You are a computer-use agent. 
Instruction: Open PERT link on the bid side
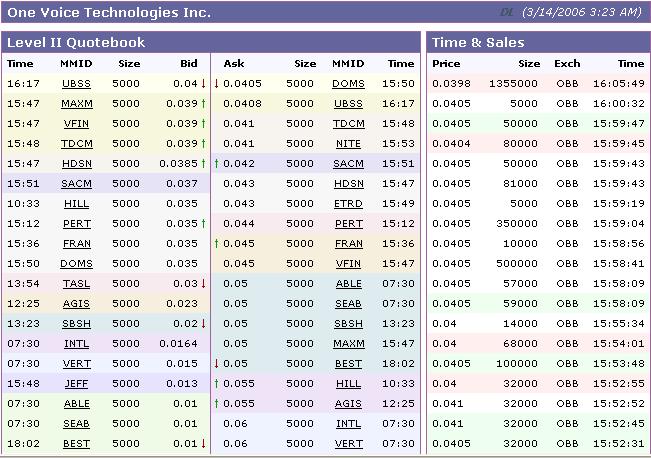point(77,223)
